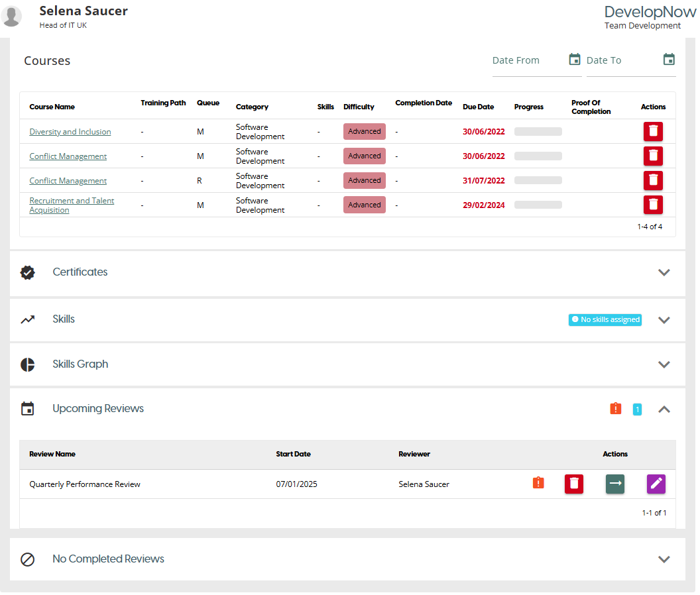
Task: Expand the No Completed Reviews section
Action: pos(664,559)
